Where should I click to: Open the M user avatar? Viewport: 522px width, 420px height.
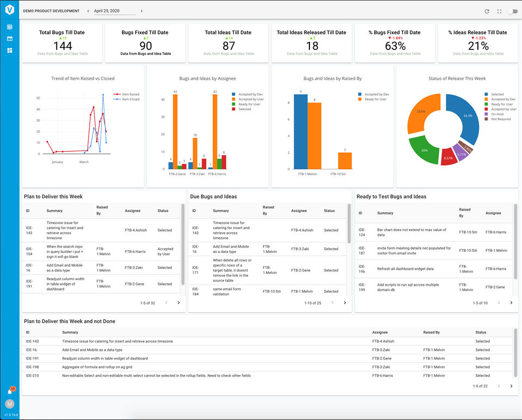[x=10, y=404]
